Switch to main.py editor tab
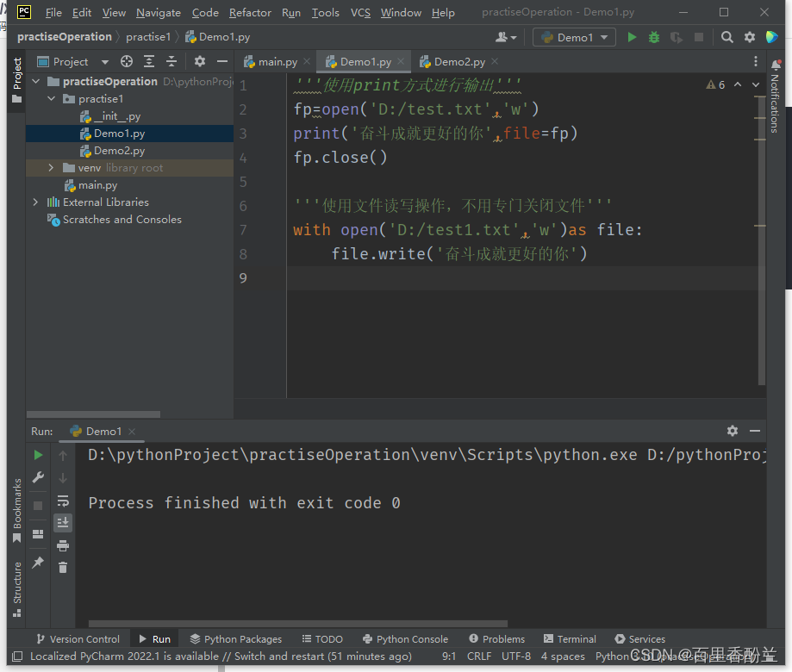 [x=277, y=61]
